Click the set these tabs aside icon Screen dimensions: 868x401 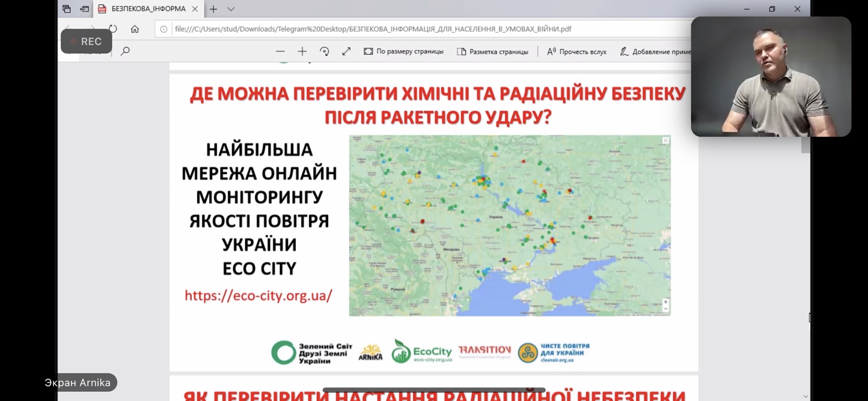[85, 9]
